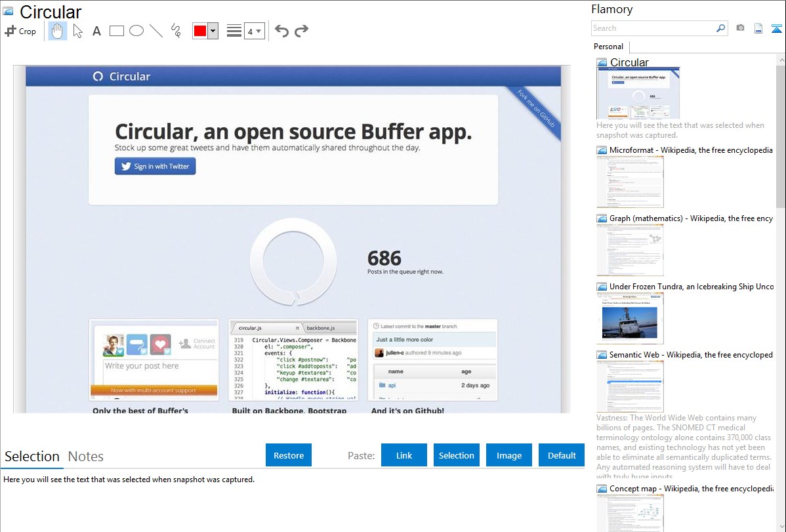This screenshot has width=786, height=532.
Task: Switch to the Notes tab
Action: pos(86,457)
